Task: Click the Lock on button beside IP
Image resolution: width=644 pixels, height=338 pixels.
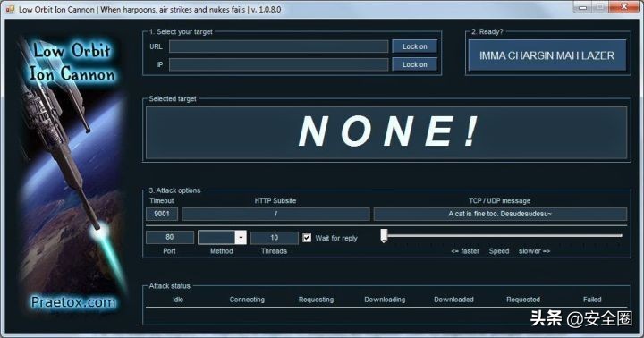Action: click(x=414, y=64)
